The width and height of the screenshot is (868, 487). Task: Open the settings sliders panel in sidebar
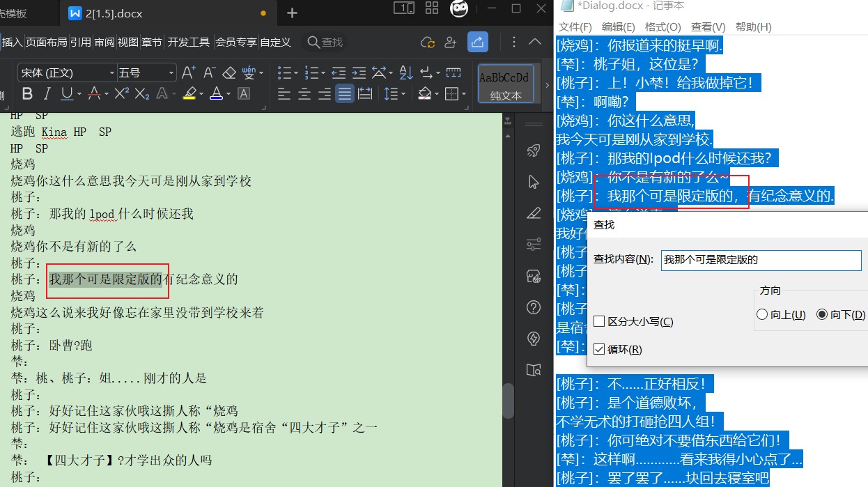click(x=534, y=244)
